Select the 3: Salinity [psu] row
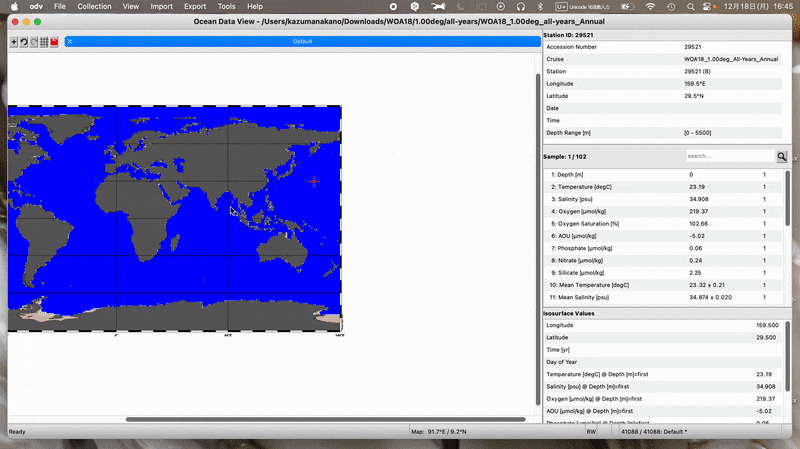This screenshot has height=449, width=800. (x=663, y=199)
